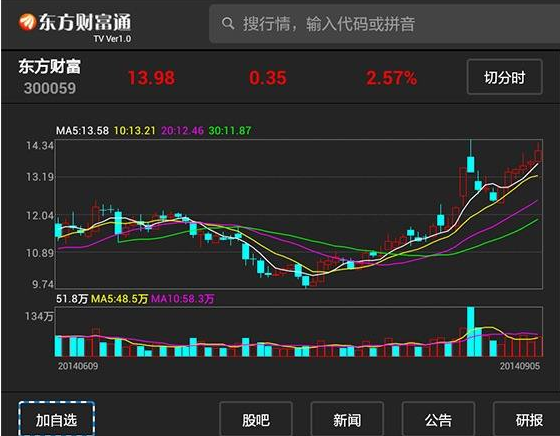Click the 14.34 price axis label
This screenshot has width=560, height=436.
click(x=40, y=146)
